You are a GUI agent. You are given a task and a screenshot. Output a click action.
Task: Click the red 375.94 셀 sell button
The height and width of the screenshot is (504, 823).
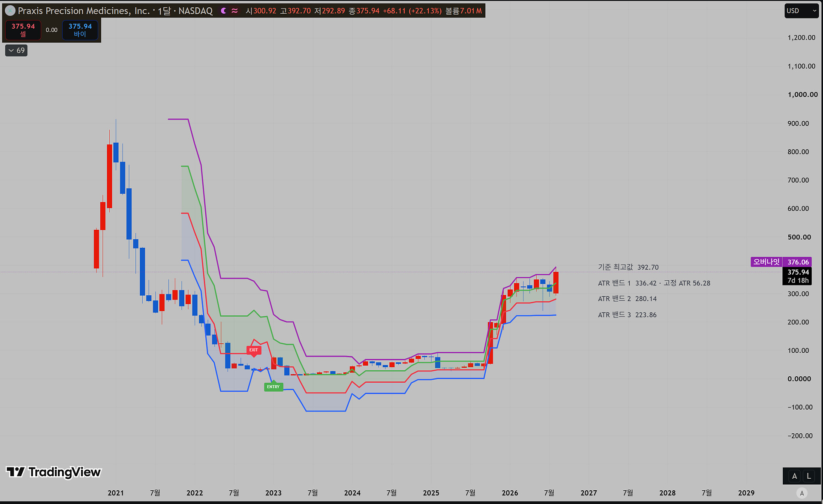pos(23,30)
